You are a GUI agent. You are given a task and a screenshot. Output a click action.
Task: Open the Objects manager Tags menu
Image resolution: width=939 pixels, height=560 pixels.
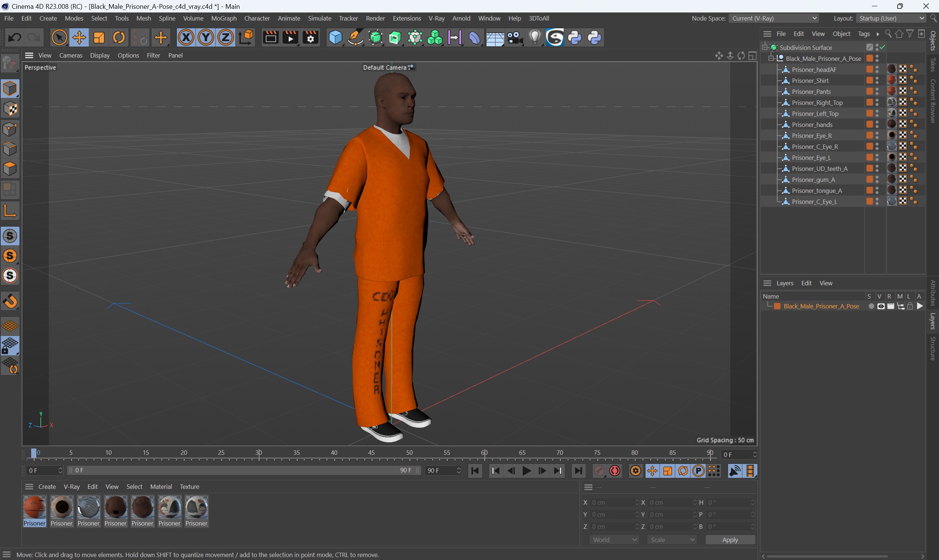(863, 34)
